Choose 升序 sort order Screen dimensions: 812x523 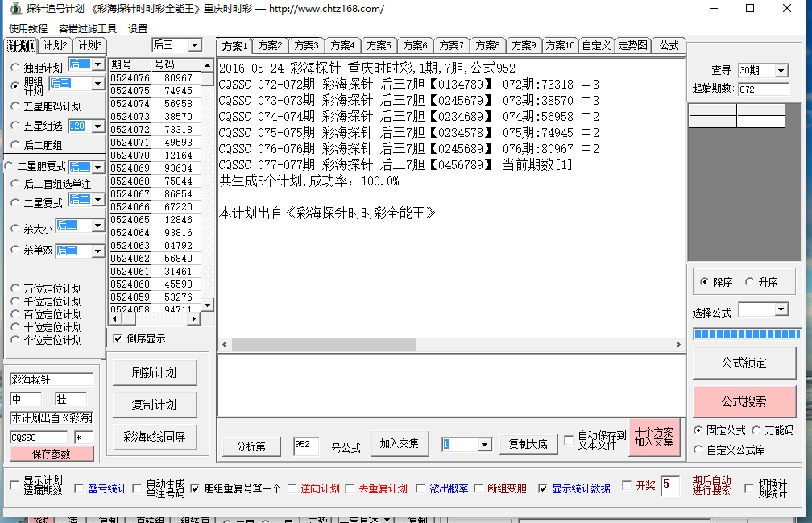coord(750,282)
